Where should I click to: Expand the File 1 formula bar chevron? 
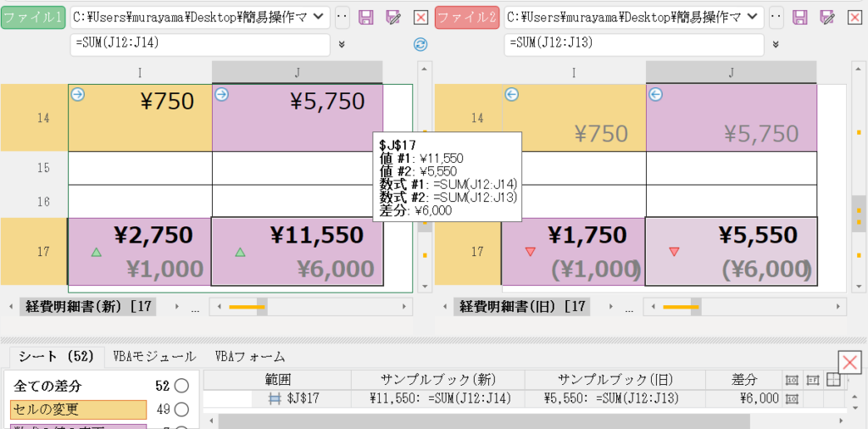(342, 45)
